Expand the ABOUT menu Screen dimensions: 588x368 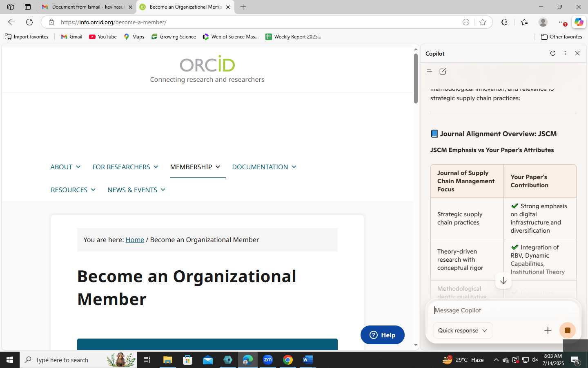(x=65, y=167)
